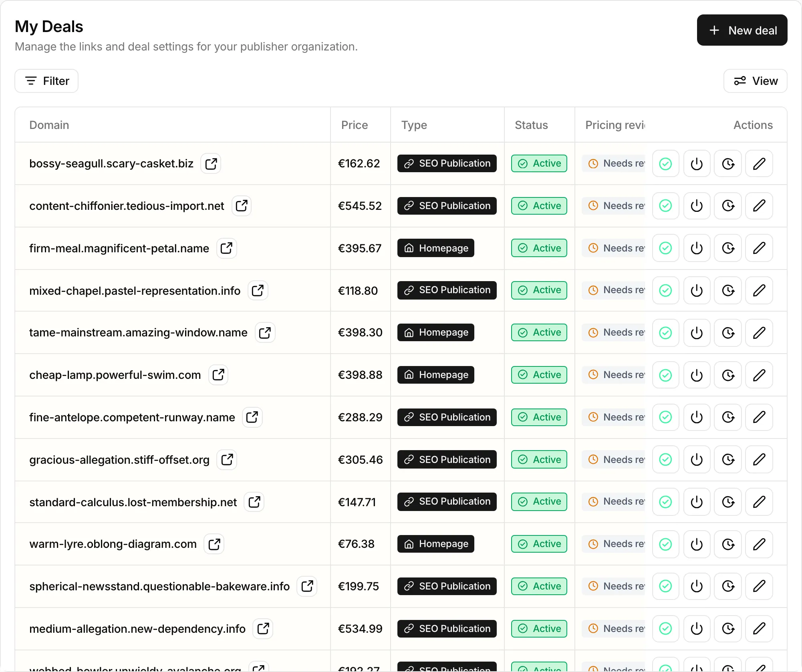The width and height of the screenshot is (802, 672).
Task: Click price €534.99
Action: 360,629
